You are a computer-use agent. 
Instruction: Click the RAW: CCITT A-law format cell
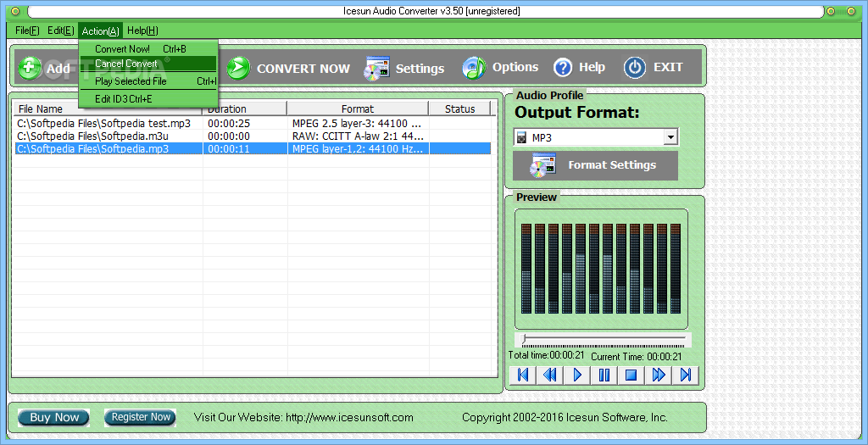coord(358,136)
